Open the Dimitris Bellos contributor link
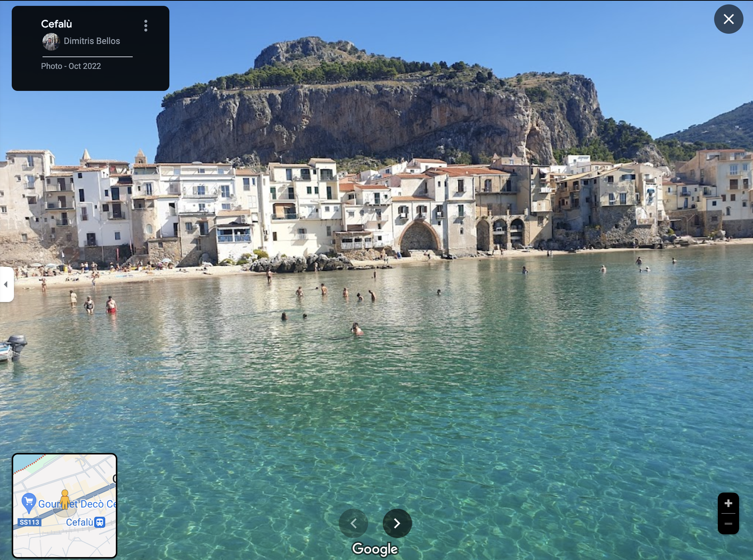This screenshot has width=753, height=560. [x=92, y=41]
